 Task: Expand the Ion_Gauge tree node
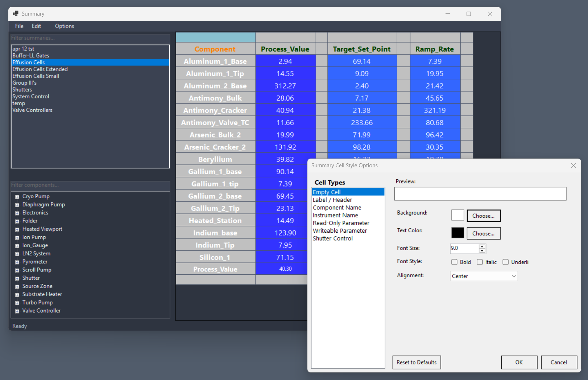pyautogui.click(x=17, y=246)
